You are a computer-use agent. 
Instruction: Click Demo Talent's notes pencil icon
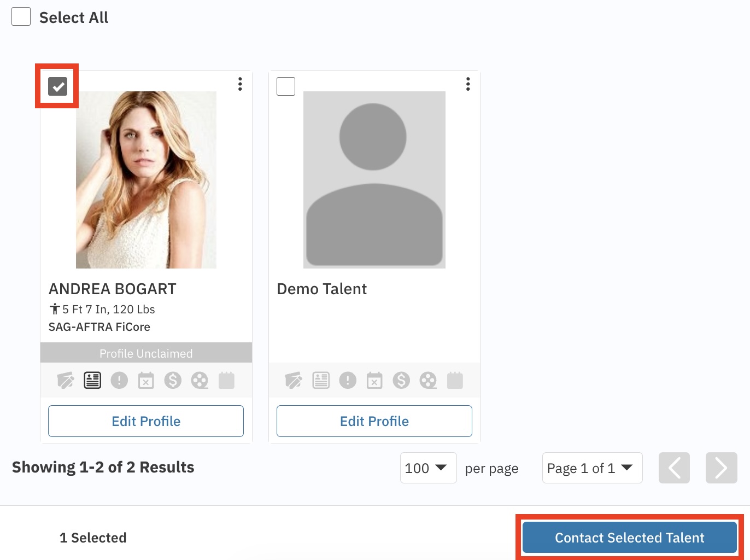click(294, 380)
